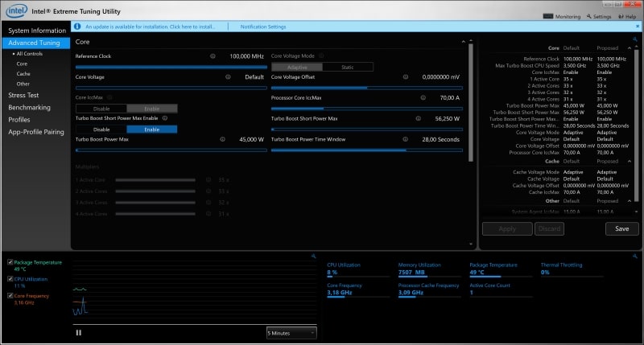Screen dimensions: 644x345
Task: Show info for Core Voltage Offset
Action: pyautogui.click(x=406, y=76)
